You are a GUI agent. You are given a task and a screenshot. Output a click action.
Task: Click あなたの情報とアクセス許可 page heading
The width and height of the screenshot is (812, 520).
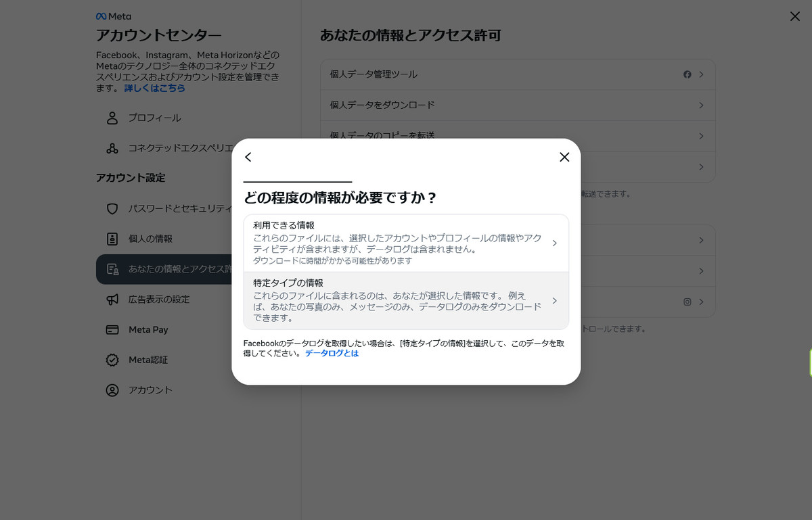(411, 36)
